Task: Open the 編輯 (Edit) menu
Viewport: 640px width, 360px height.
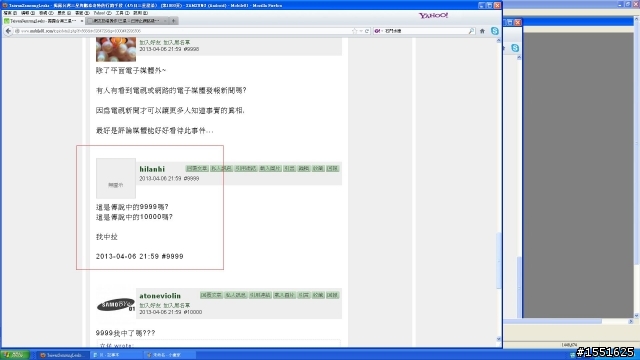Action: tap(28, 13)
